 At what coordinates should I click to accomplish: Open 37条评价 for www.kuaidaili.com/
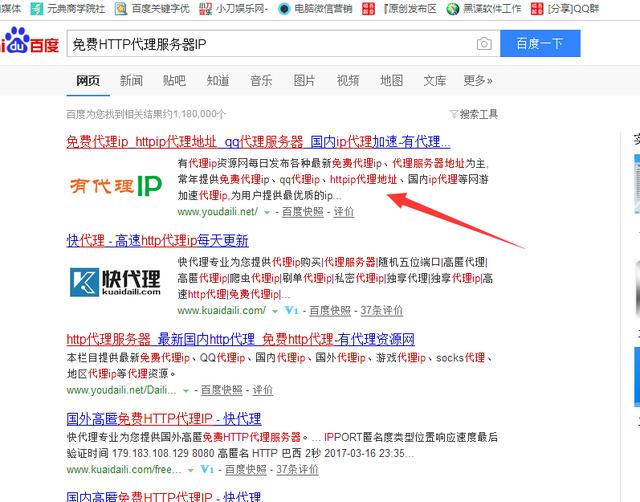point(382,311)
